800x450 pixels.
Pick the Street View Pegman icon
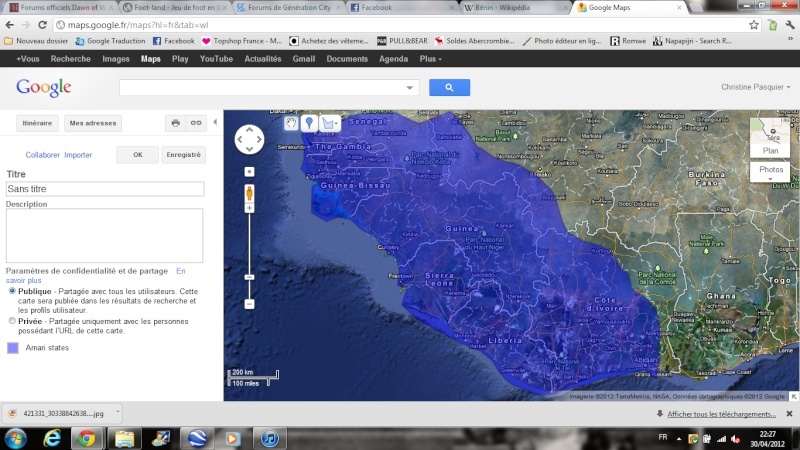coord(249,193)
